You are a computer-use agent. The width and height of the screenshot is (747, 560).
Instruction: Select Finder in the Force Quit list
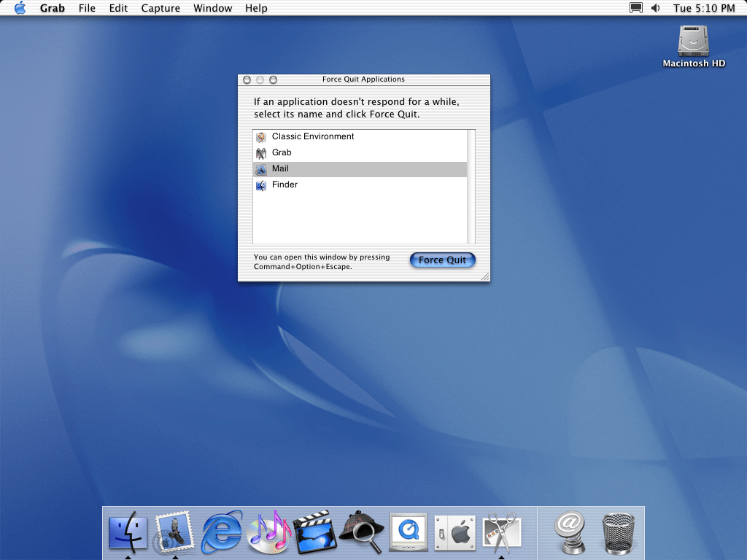[285, 185]
